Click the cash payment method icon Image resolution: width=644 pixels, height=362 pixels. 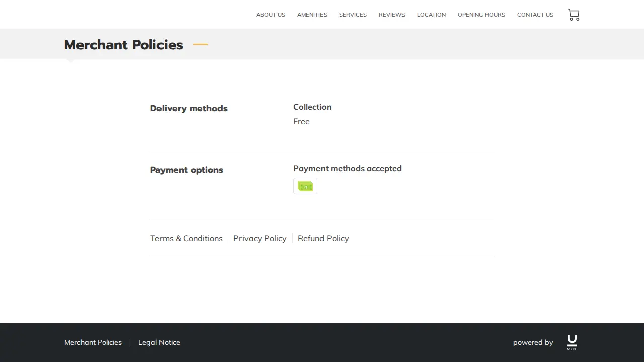(x=305, y=186)
